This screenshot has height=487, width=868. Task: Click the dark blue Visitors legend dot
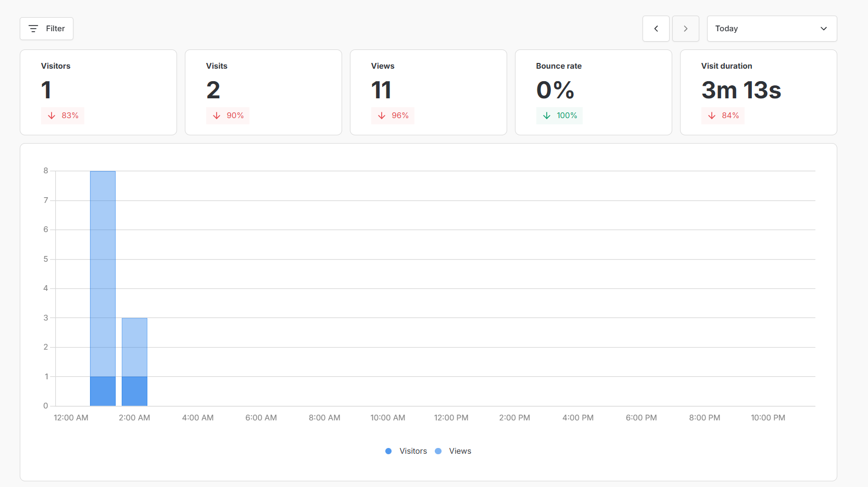coord(388,451)
